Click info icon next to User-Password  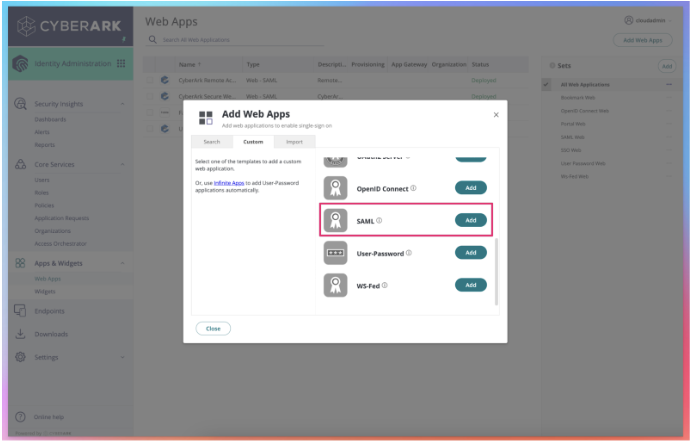tap(409, 253)
